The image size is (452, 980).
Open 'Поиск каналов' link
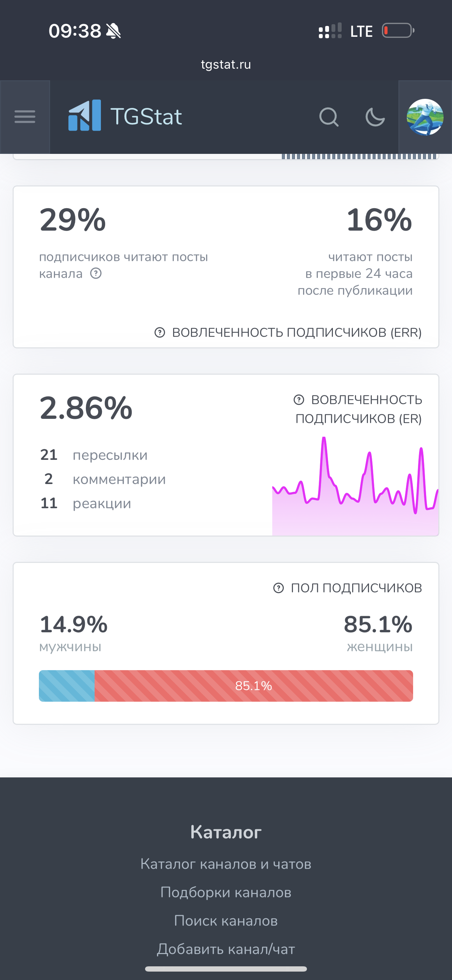226,921
